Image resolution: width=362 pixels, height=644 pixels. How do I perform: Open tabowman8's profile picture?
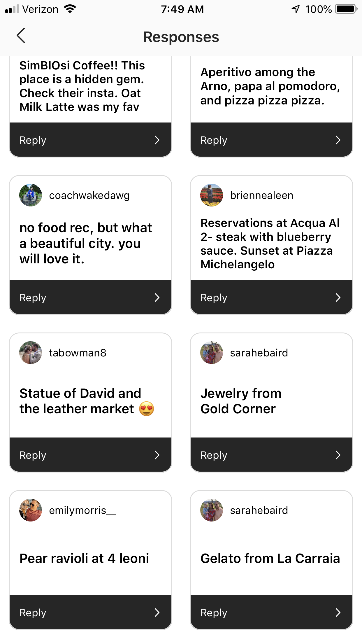point(31,353)
